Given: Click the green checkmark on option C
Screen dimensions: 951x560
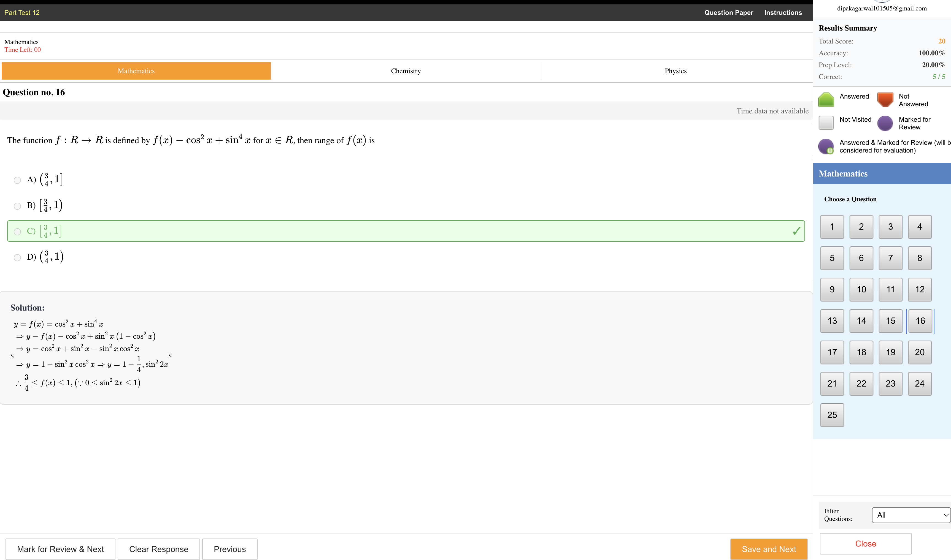Looking at the screenshot, I should coord(796,231).
